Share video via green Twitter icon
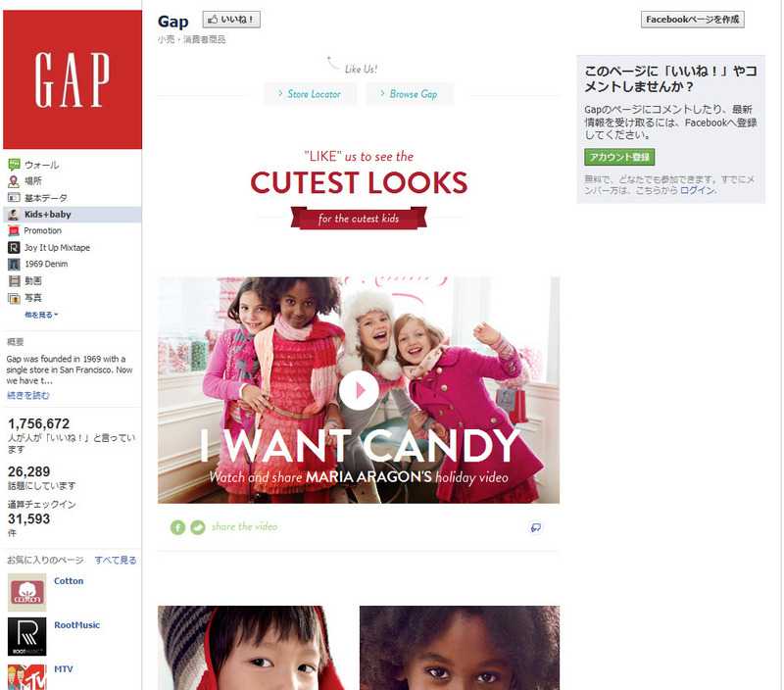 click(198, 527)
